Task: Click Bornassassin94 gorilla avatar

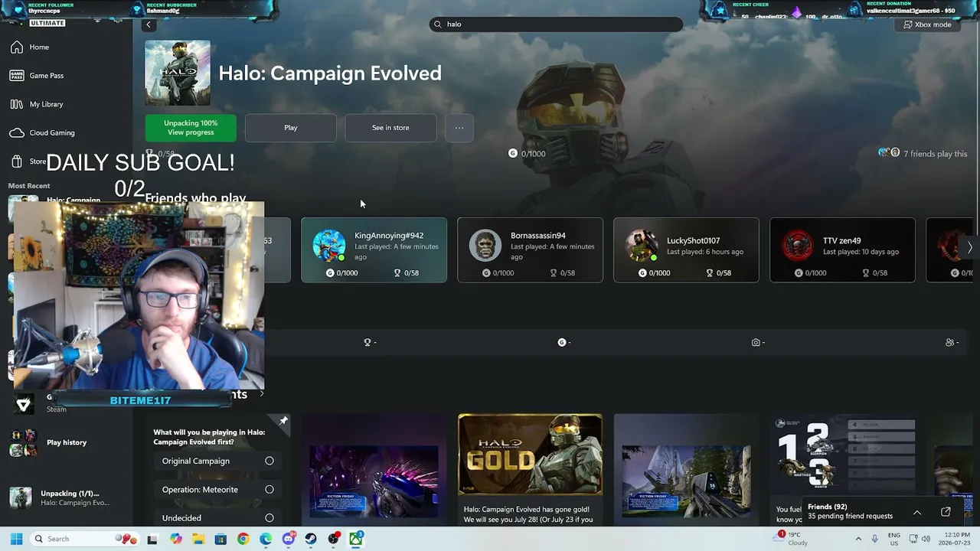Action: [485, 246]
